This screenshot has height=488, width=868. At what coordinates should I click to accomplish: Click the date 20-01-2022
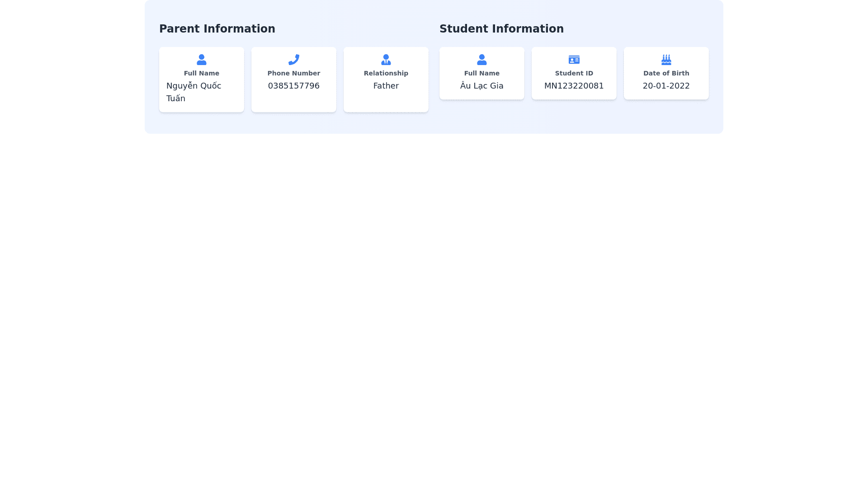click(666, 86)
